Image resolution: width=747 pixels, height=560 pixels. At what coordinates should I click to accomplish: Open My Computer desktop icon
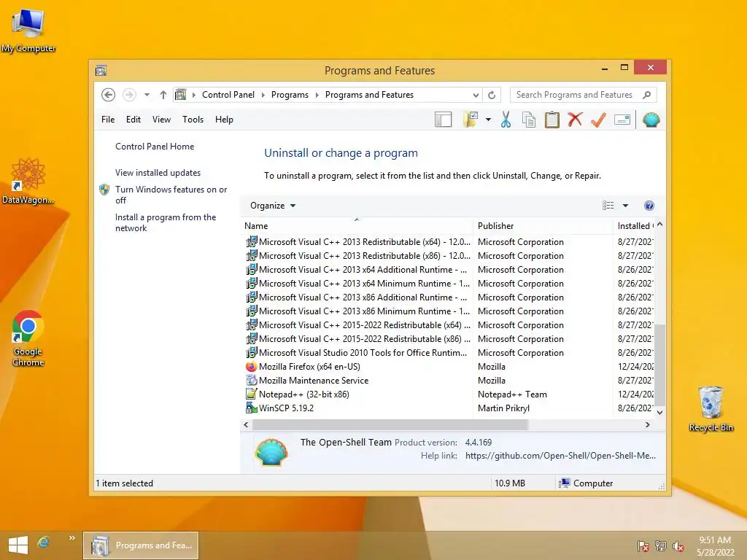click(28, 29)
